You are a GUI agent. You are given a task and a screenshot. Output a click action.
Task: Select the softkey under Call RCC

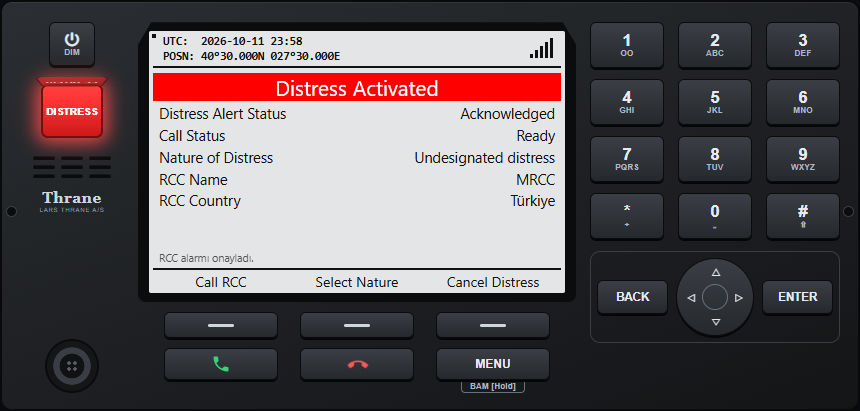pos(221,325)
